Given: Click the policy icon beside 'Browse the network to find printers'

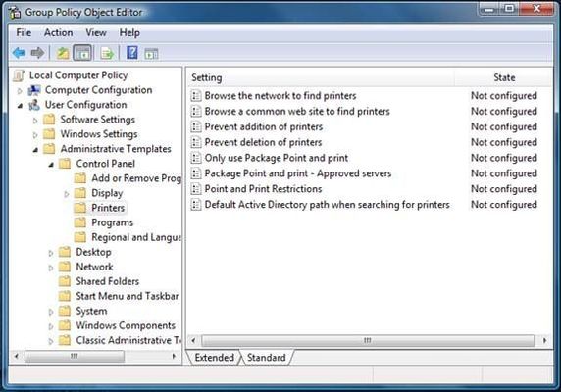Looking at the screenshot, I should click(196, 96).
